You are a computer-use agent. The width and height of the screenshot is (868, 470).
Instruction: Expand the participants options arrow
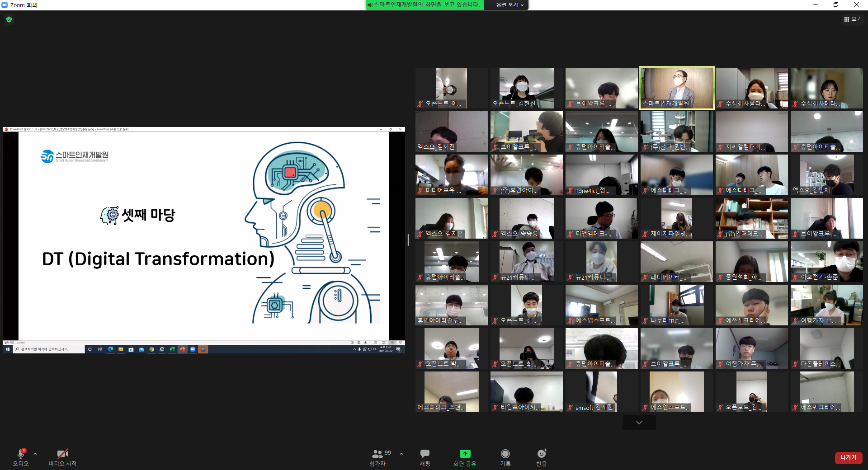point(401,454)
